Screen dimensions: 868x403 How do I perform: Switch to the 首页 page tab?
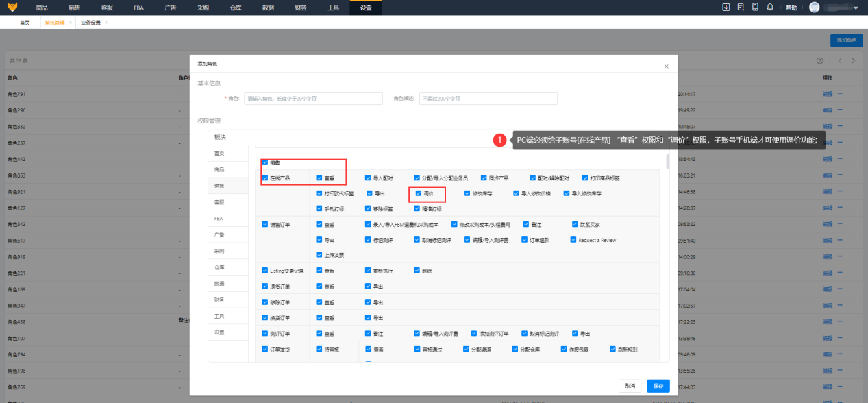(x=25, y=23)
